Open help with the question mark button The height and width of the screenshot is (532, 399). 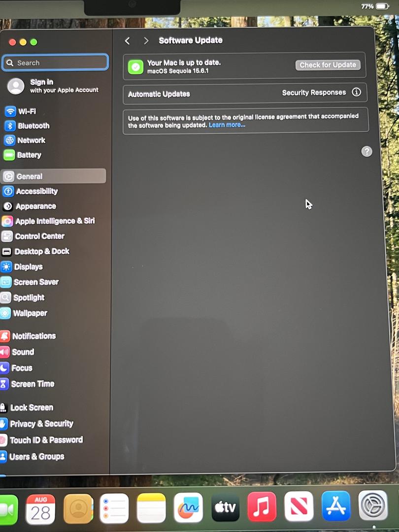(x=366, y=151)
